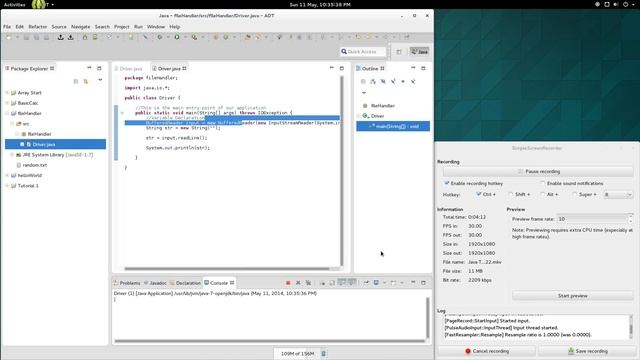This screenshot has width=640, height=360.
Task: Toggle the Shift + hotkey checkbox
Action: click(x=511, y=194)
